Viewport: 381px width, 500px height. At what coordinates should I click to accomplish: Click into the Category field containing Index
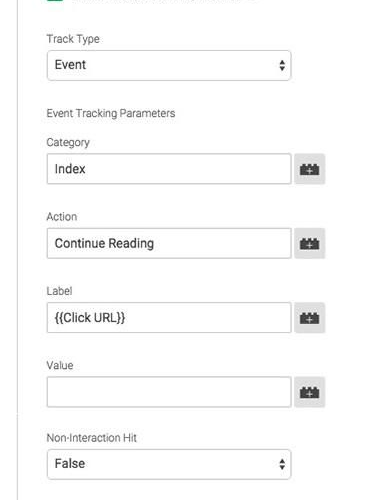[169, 169]
